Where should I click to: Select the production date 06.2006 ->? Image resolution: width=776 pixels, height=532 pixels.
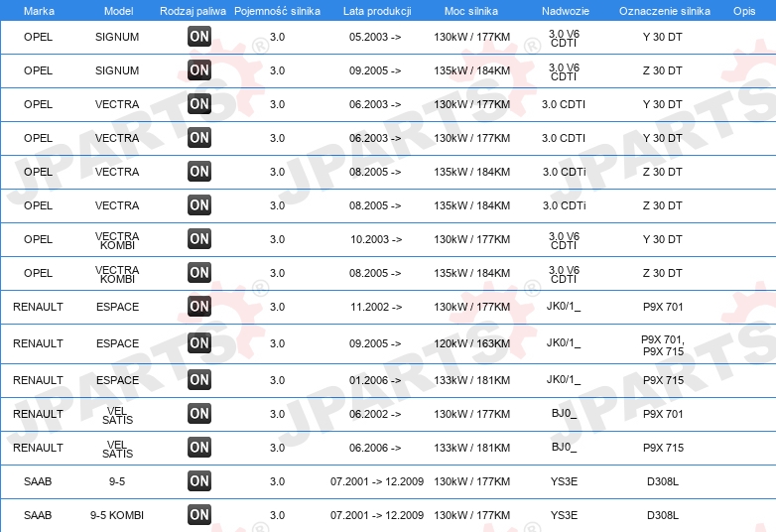point(375,448)
